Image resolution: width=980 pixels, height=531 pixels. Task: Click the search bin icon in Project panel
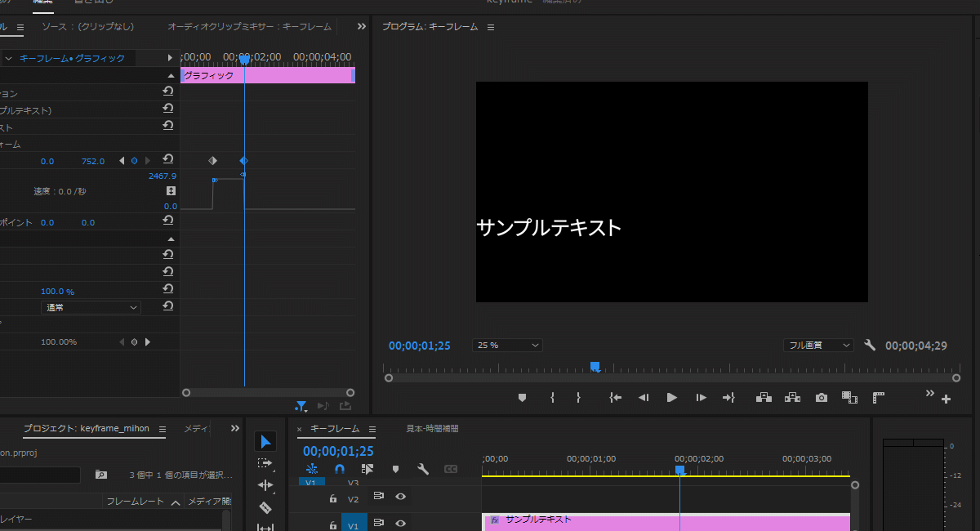click(x=100, y=474)
